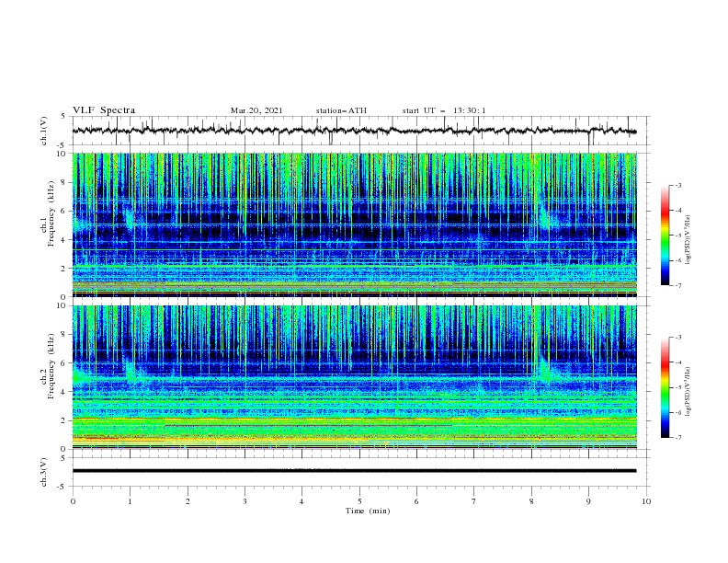The width and height of the screenshot is (728, 563).
Task: Click the ch.3 flat black waveform trace
Action: [354, 471]
